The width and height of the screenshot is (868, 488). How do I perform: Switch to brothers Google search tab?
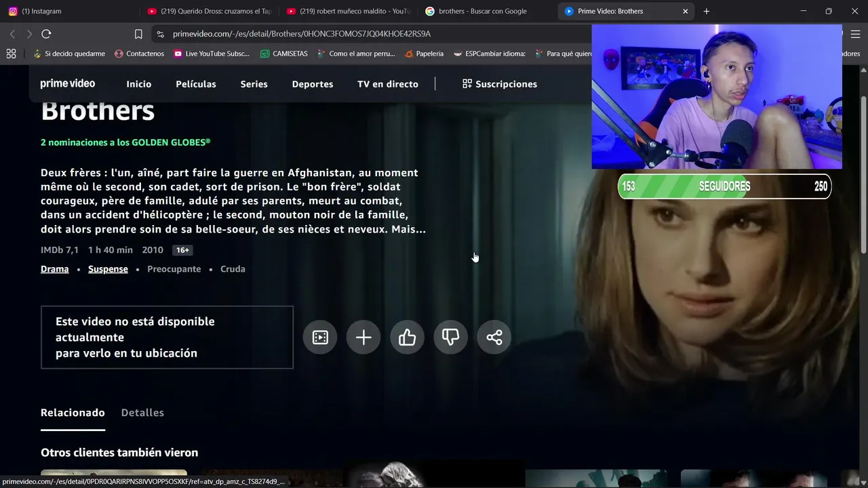[x=488, y=11]
